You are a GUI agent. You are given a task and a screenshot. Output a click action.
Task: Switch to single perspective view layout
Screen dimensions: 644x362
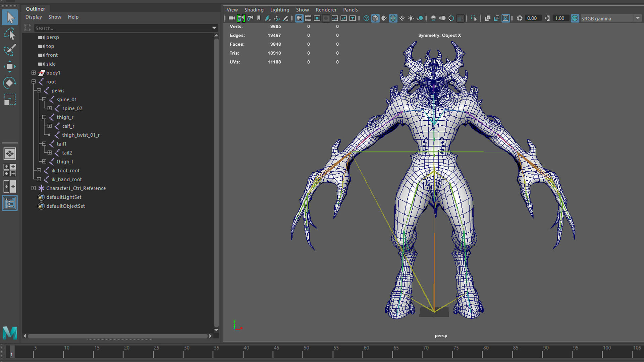[10, 154]
